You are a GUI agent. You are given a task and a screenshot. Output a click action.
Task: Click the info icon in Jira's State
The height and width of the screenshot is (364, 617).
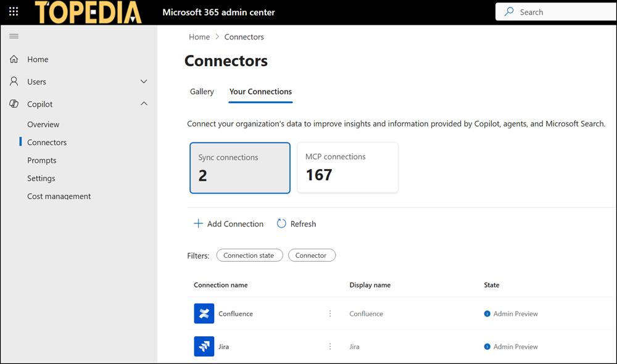click(487, 347)
